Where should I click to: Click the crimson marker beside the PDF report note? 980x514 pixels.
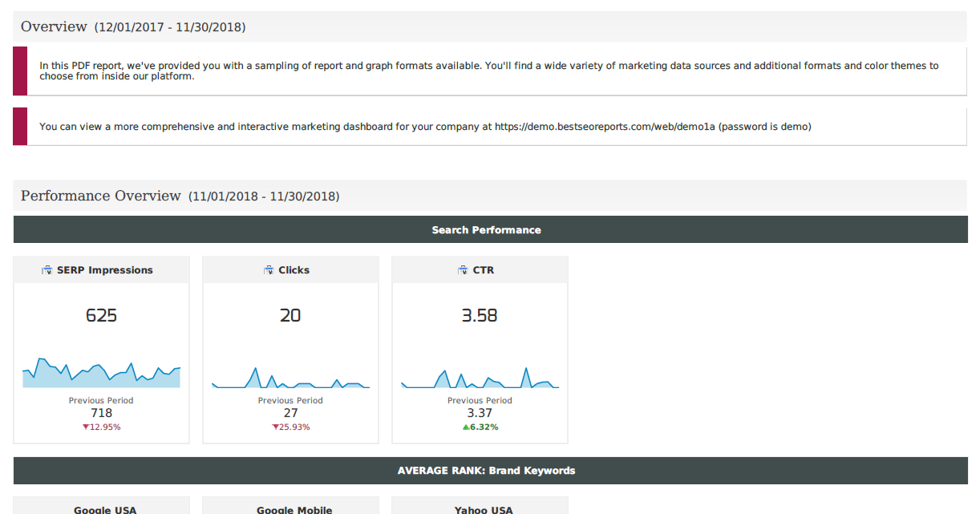(20, 71)
